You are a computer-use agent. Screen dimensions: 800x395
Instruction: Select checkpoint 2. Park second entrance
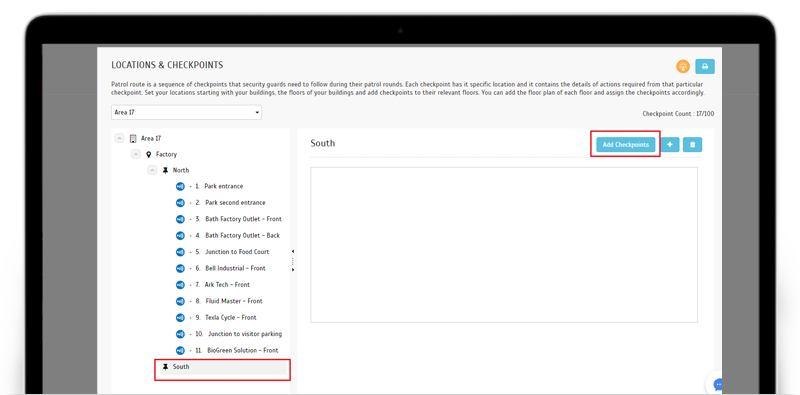(230, 203)
